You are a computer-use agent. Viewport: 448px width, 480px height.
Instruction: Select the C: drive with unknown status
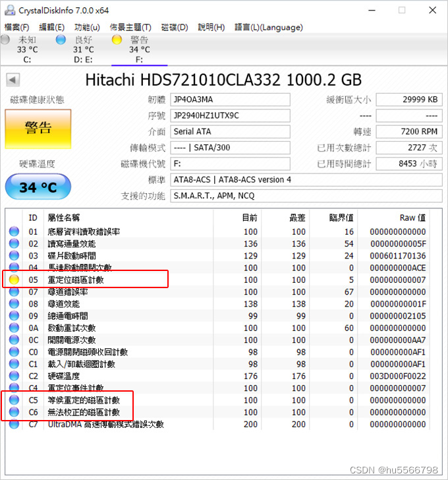click(27, 49)
